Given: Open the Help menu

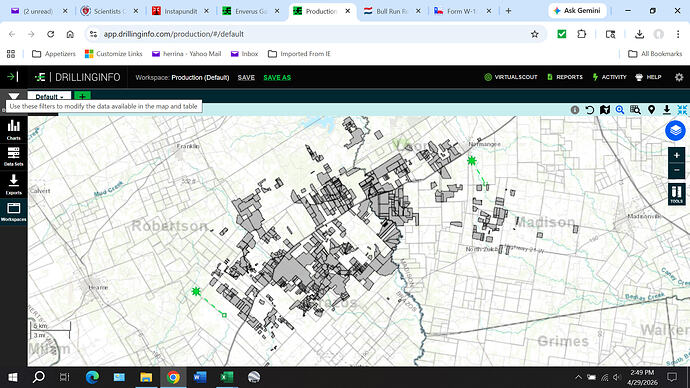Looking at the screenshot, I should [648, 77].
